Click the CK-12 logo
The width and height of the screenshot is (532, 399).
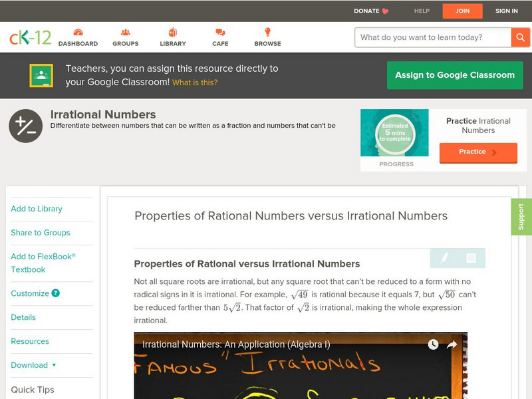click(x=30, y=38)
